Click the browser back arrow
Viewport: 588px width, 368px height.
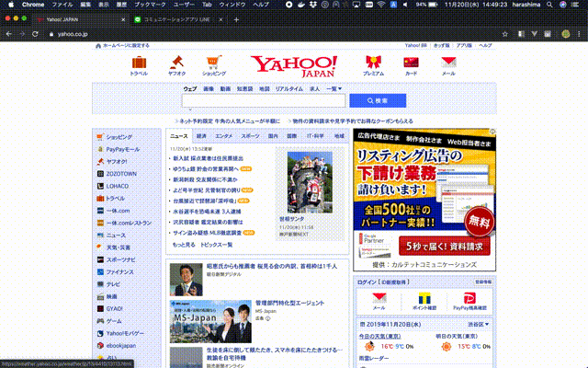9,34
